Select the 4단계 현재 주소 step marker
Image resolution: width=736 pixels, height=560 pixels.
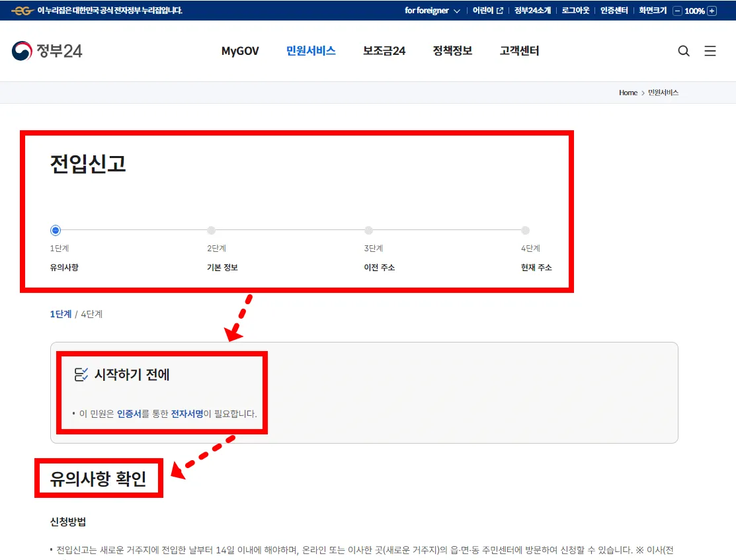point(524,230)
